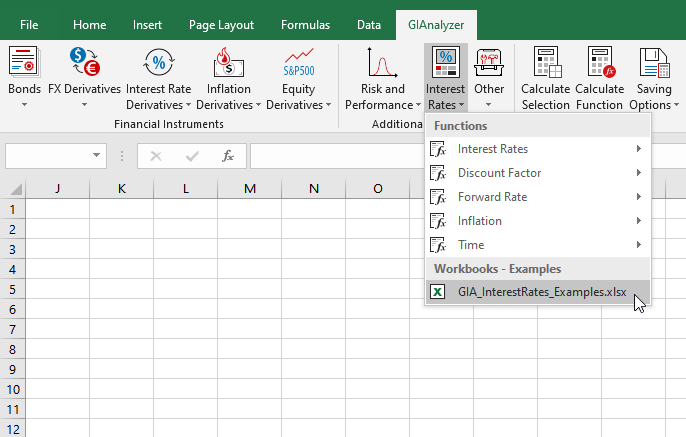Click the Calculate Selection icon
686x437 pixels.
tap(546, 62)
